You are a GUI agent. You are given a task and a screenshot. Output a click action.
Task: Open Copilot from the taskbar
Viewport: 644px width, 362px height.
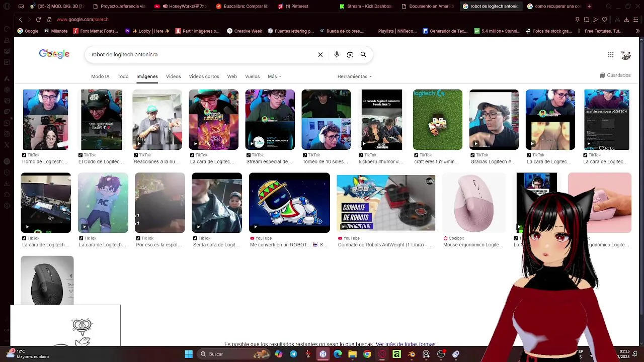pyautogui.click(x=278, y=354)
